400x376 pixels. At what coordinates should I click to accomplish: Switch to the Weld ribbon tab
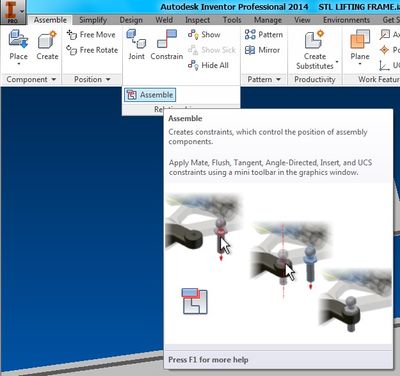point(164,20)
